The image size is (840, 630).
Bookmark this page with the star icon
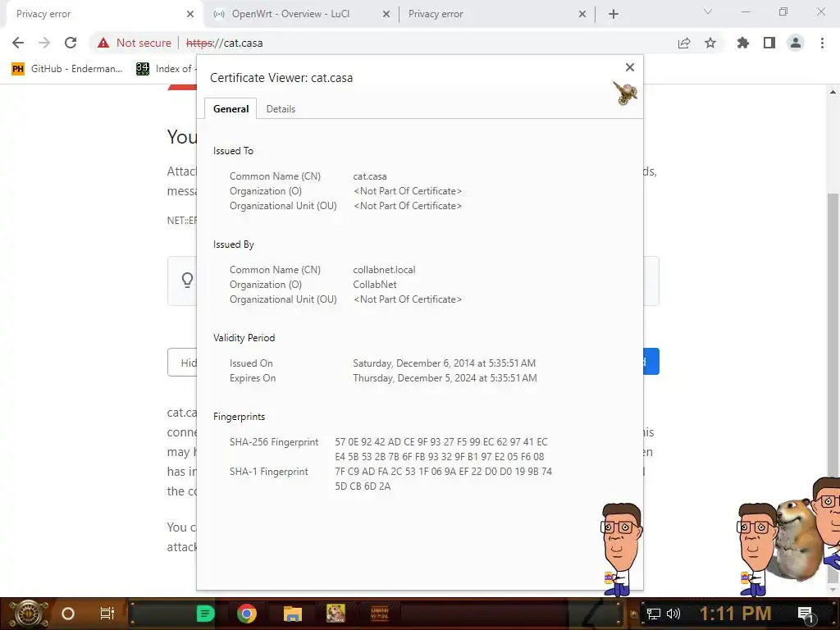pyautogui.click(x=710, y=43)
